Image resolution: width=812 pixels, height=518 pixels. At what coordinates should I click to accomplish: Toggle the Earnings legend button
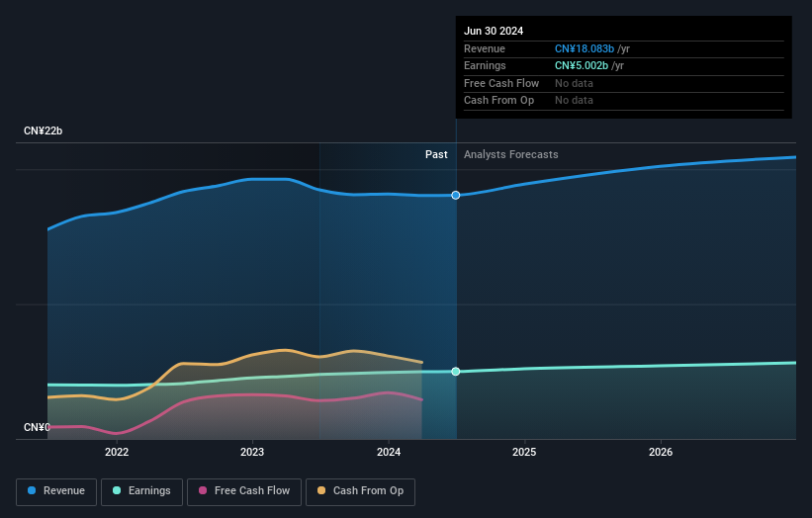pyautogui.click(x=141, y=491)
